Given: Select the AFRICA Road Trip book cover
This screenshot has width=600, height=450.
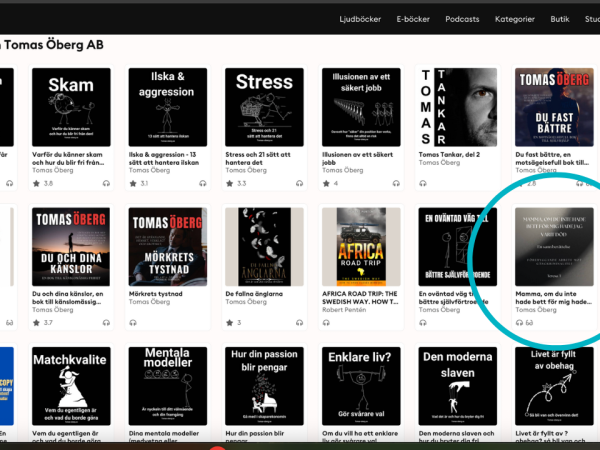Looking at the screenshot, I should (x=361, y=247).
